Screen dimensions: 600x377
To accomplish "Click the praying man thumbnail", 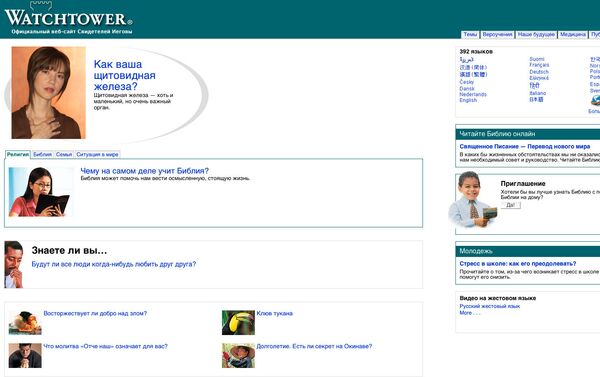I will point(25,356).
